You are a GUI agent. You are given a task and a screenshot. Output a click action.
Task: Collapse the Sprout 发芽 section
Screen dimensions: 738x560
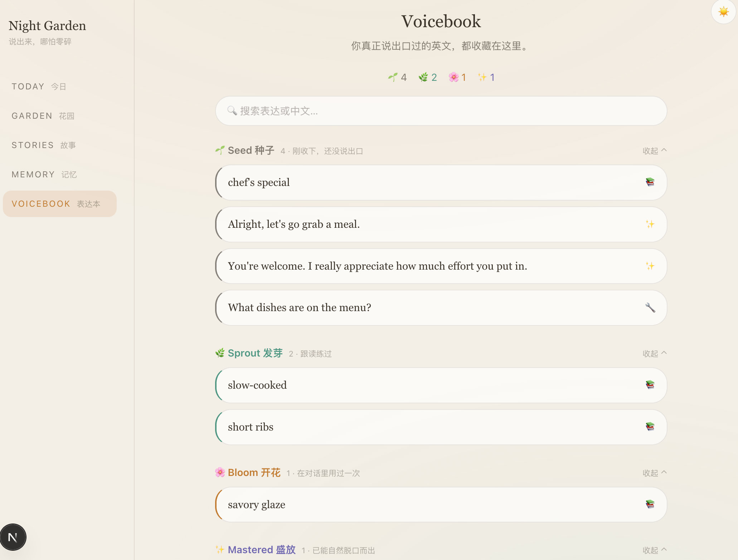[x=655, y=354]
